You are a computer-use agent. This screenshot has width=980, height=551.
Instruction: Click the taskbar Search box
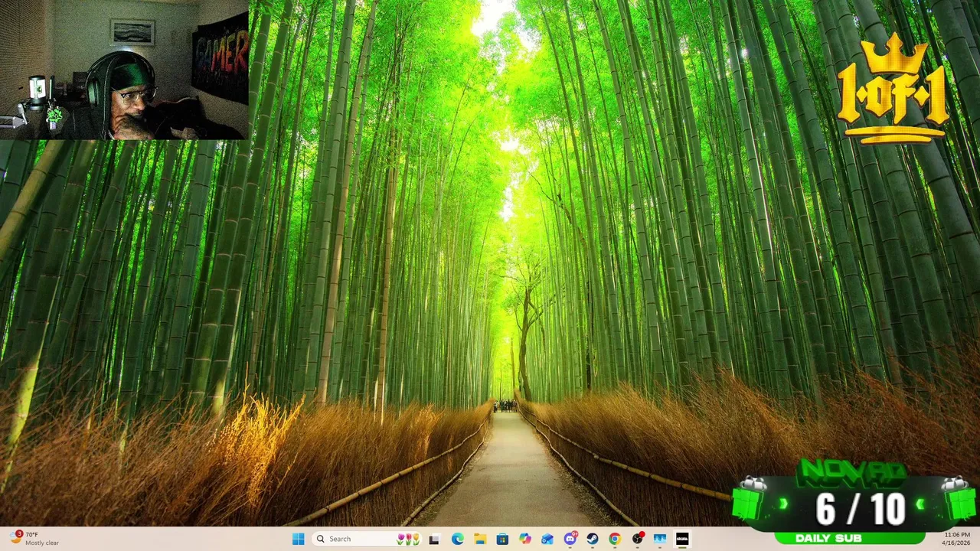pyautogui.click(x=367, y=539)
